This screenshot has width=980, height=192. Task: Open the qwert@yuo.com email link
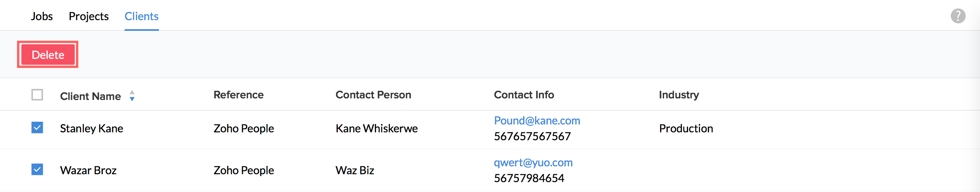pos(533,162)
